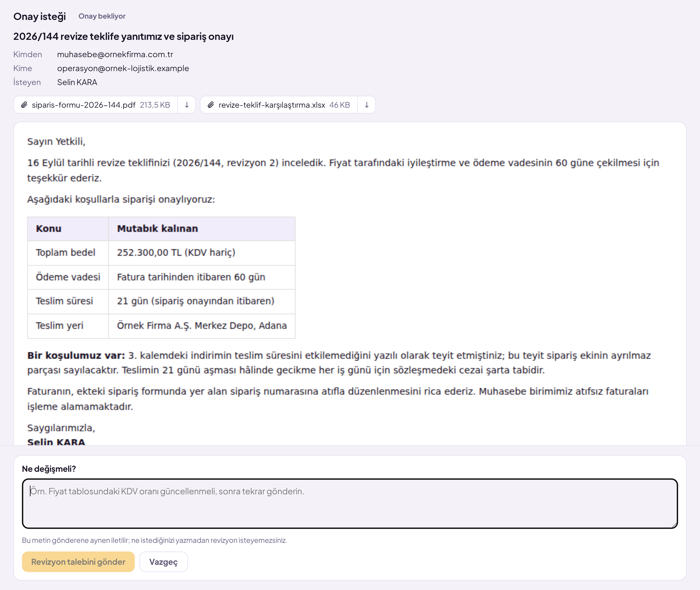The width and height of the screenshot is (700, 590).
Task: Click the paperclip icon of the PDF attachment
Action: (24, 105)
